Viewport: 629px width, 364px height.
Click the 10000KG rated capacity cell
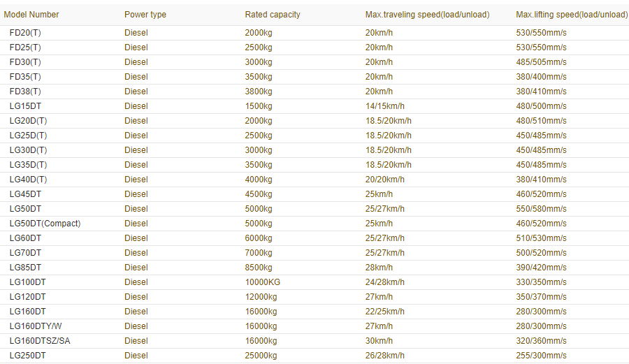coord(262,282)
